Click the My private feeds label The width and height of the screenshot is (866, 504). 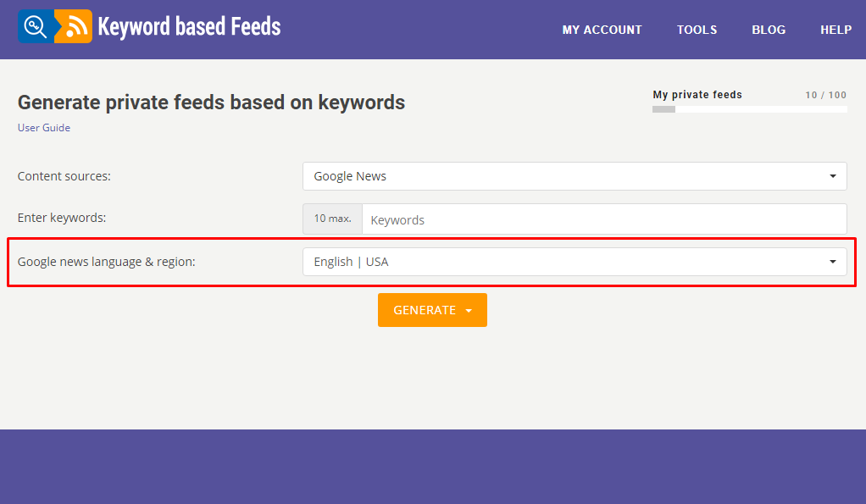[697, 94]
